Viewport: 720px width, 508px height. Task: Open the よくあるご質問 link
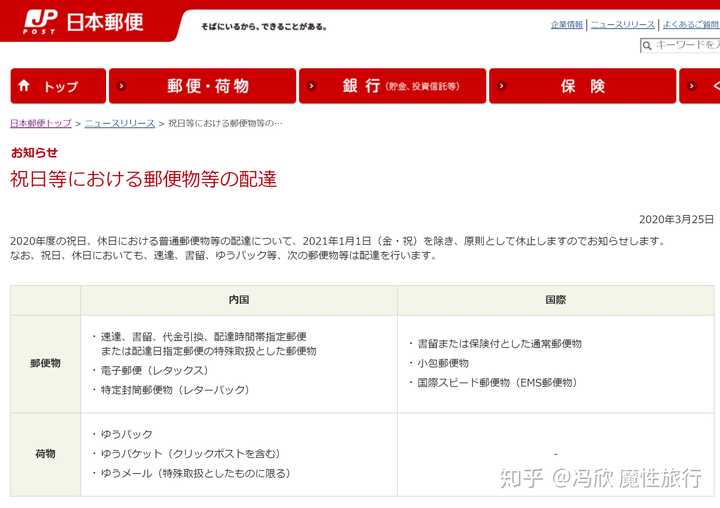[x=691, y=25]
